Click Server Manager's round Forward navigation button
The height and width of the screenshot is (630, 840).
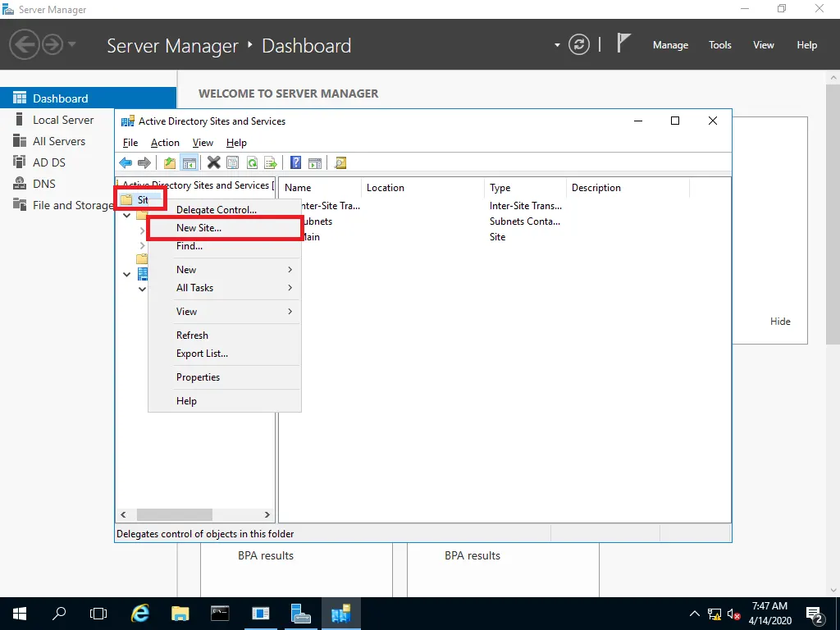click(x=52, y=44)
